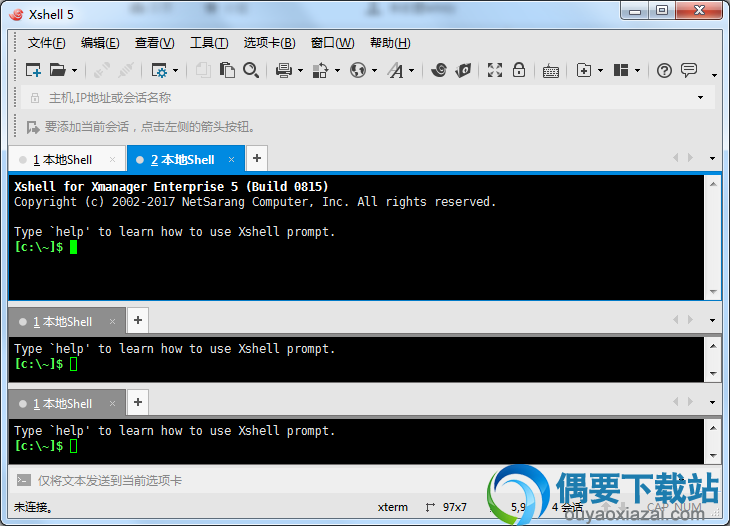
Task: Open the 查看(V) menu
Action: click(x=155, y=43)
